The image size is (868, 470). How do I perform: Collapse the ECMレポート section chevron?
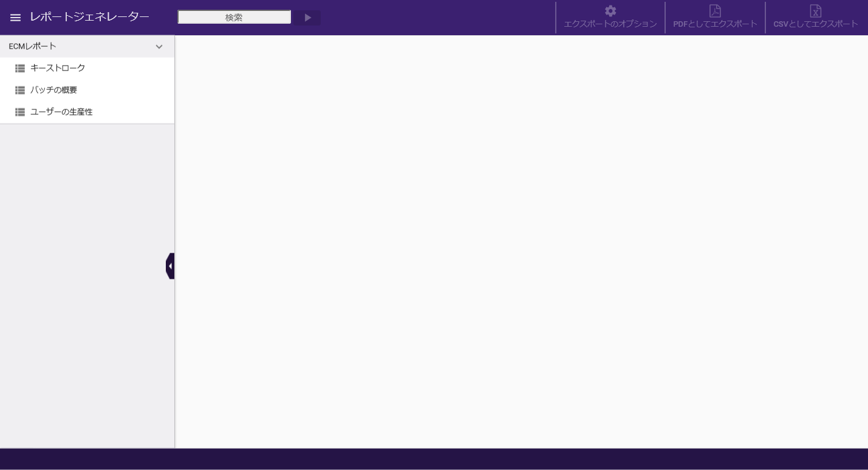pos(159,47)
